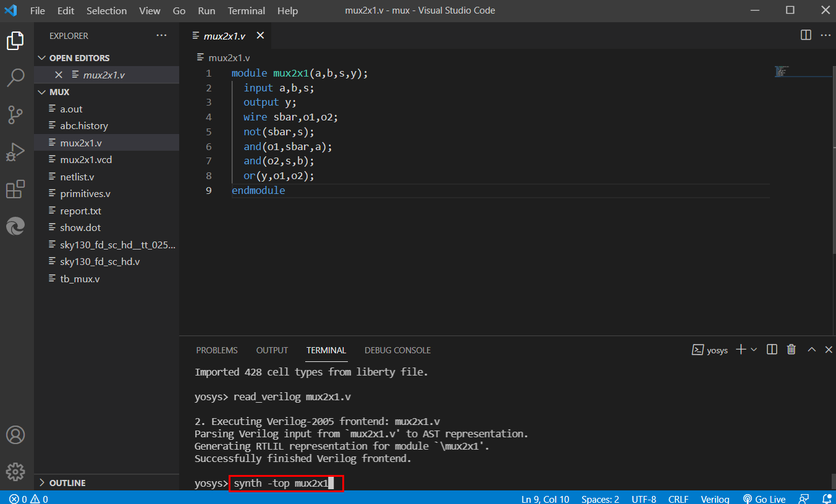The height and width of the screenshot is (504, 836).
Task: Split the editor to the right
Action: pyautogui.click(x=806, y=35)
